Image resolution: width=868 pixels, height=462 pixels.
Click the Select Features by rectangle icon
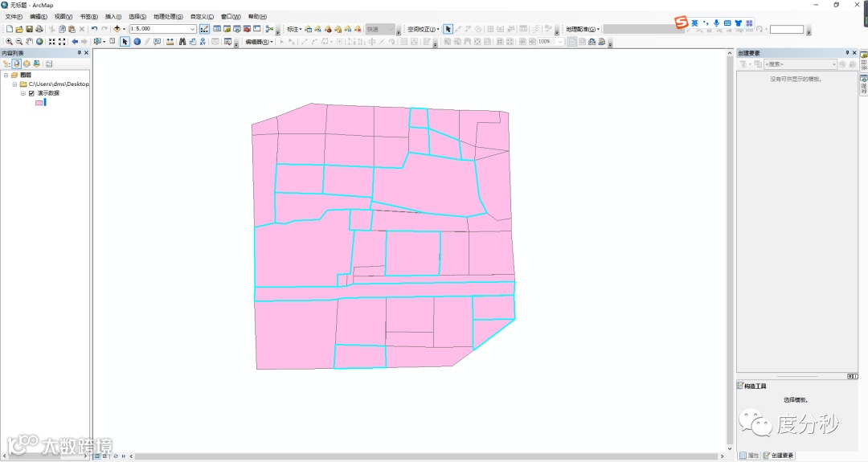(97, 42)
